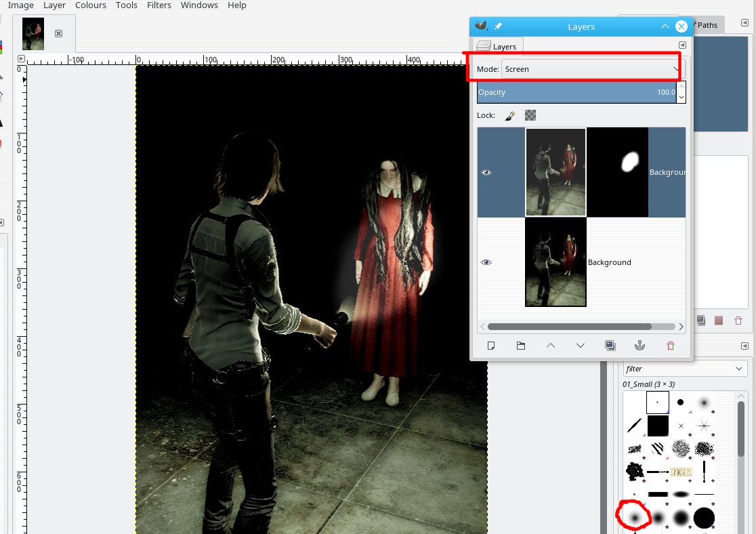This screenshot has width=756, height=534.
Task: Toggle lock alpha channel checkerboard icon
Action: coord(530,115)
